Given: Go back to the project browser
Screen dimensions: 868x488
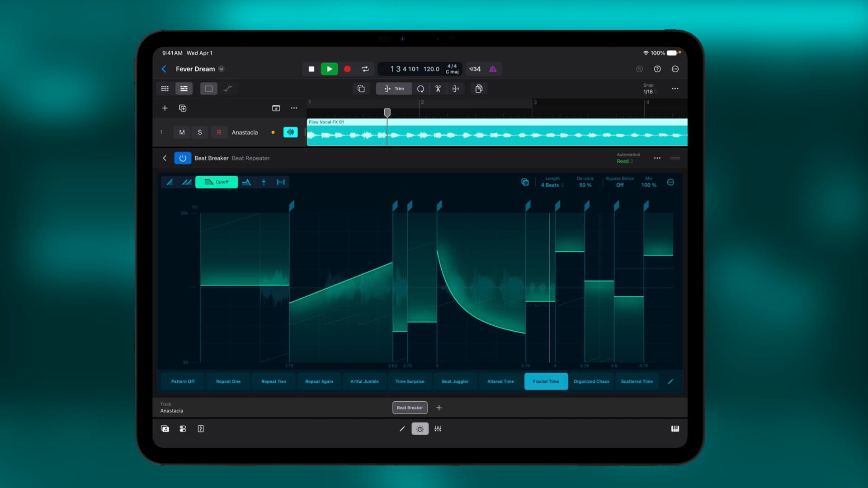Looking at the screenshot, I should [164, 69].
